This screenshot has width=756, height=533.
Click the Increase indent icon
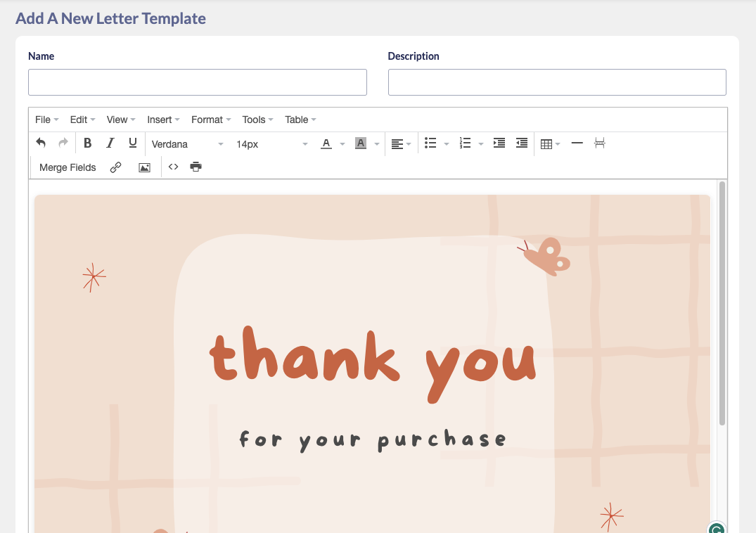point(499,143)
